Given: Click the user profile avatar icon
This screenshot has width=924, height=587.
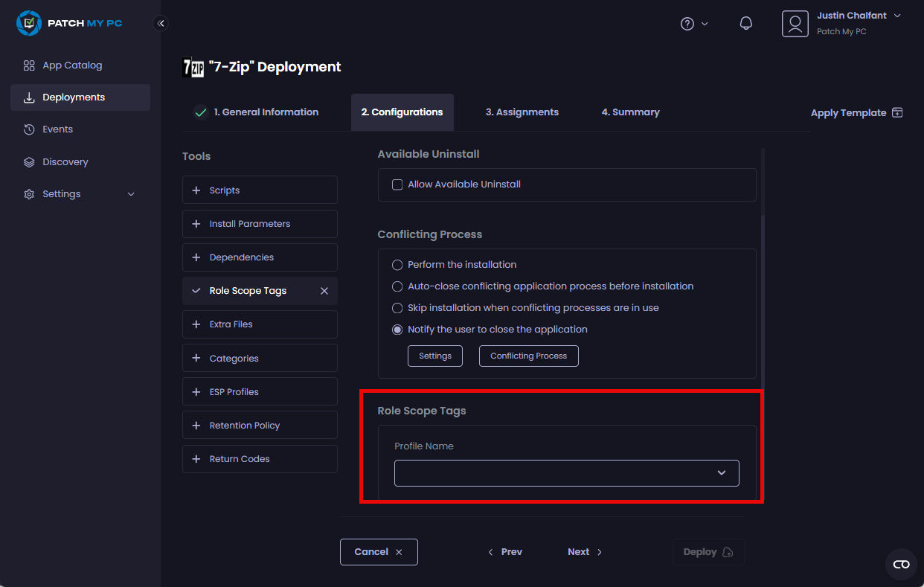Looking at the screenshot, I should (795, 24).
